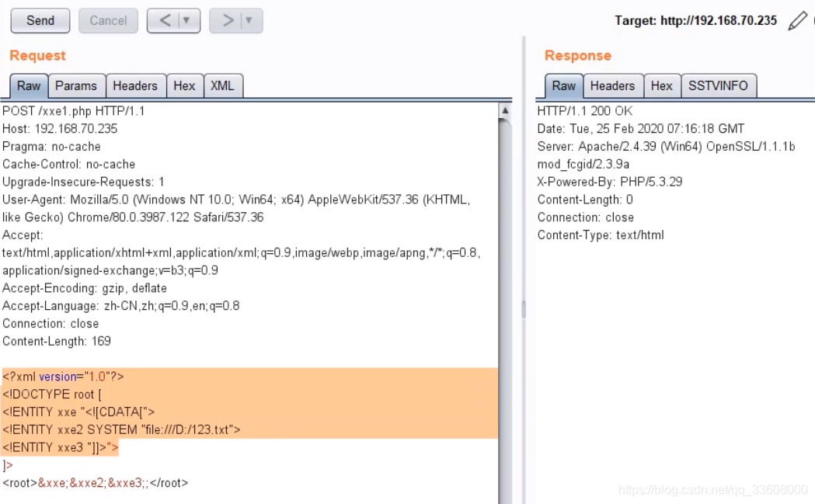Image resolution: width=815 pixels, height=504 pixels.
Task: Select the Request Raw tab
Action: [29, 85]
